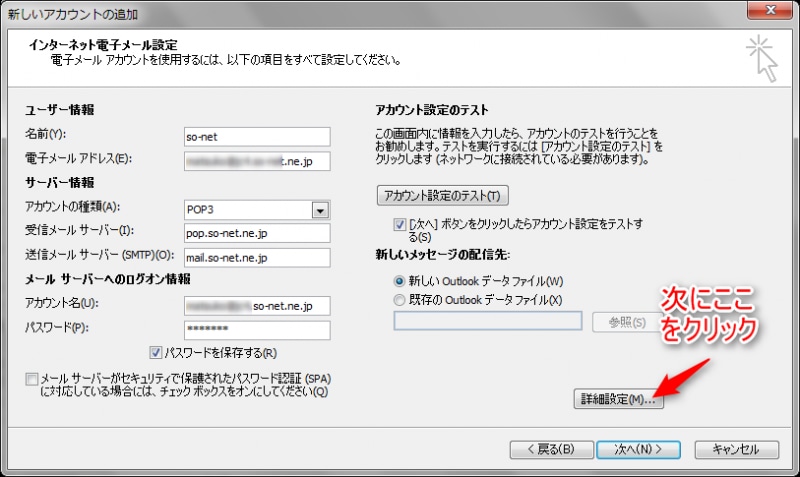The height and width of the screenshot is (477, 800).
Task: Click the サーバー情報 section heading
Action: (x=59, y=183)
